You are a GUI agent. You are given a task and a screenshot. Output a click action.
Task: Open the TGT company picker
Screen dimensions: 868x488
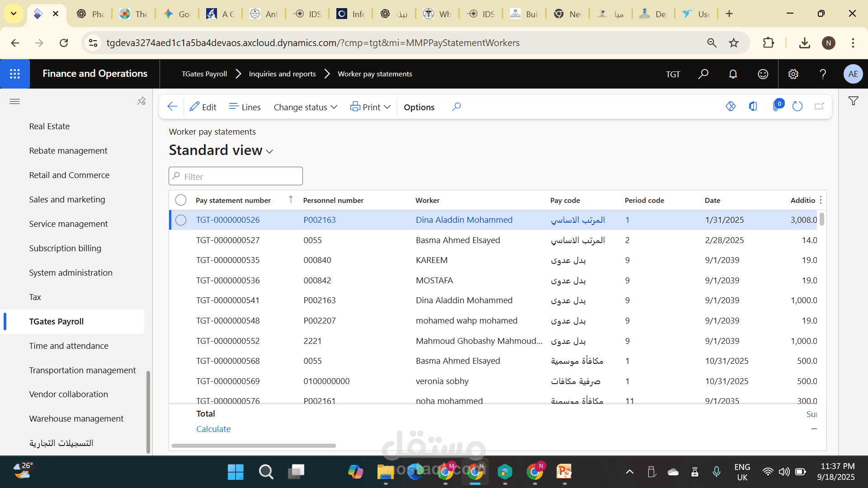pyautogui.click(x=673, y=74)
